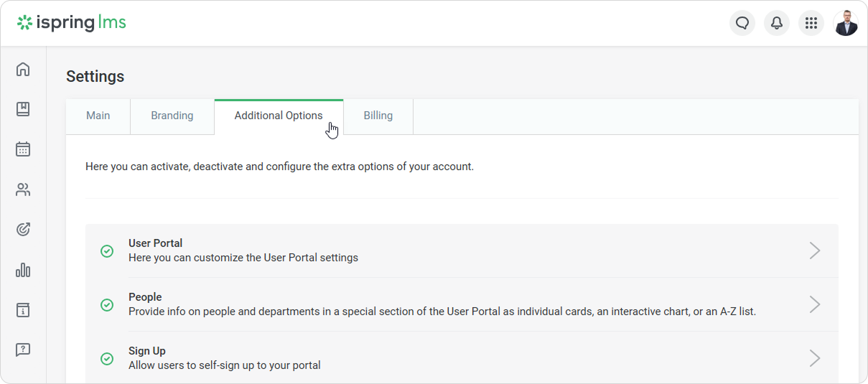Expand User Portal settings chevron

point(814,250)
